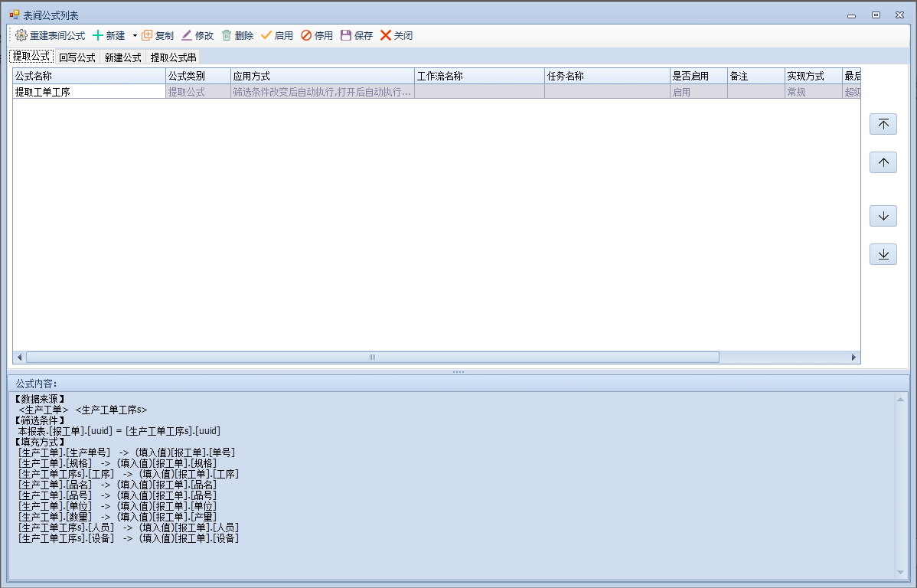Move formula to top of list
Screen dimensions: 917x588
pos(883,124)
